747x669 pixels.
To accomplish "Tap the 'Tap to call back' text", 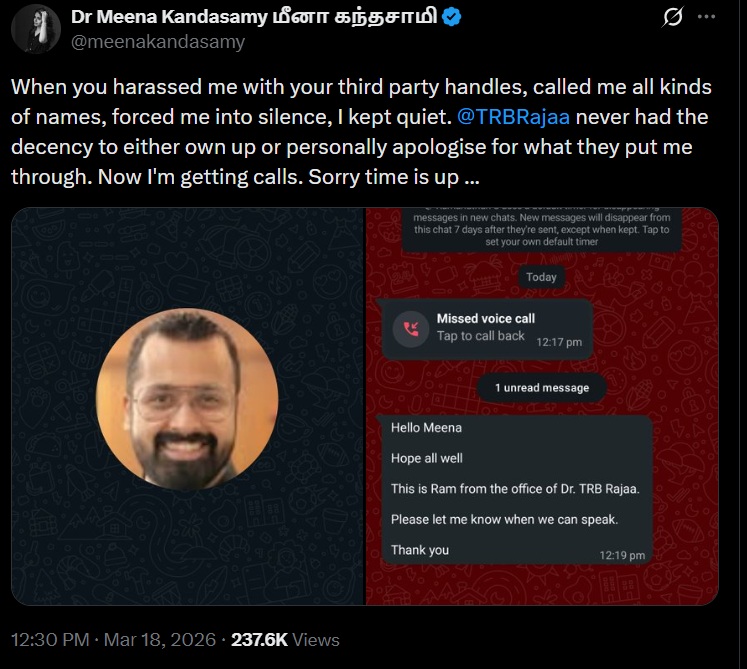I will click(480, 336).
